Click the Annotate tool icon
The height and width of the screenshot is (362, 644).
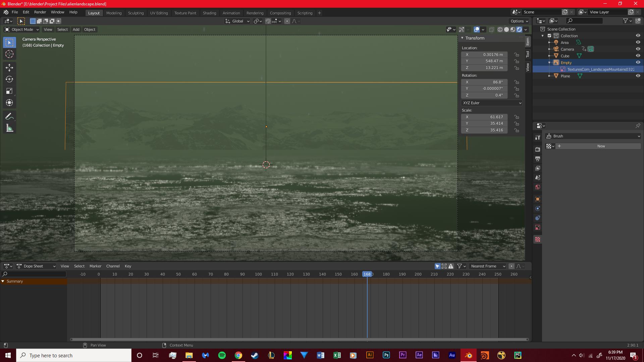(x=10, y=116)
